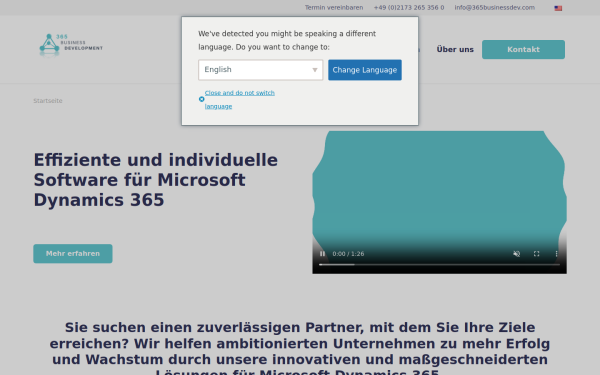Click the heading Effiziente und individuelle Software

(156, 180)
